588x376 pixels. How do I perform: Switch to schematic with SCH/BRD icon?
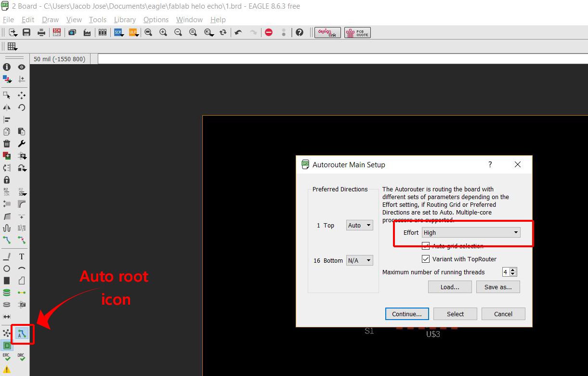pyautogui.click(x=57, y=32)
